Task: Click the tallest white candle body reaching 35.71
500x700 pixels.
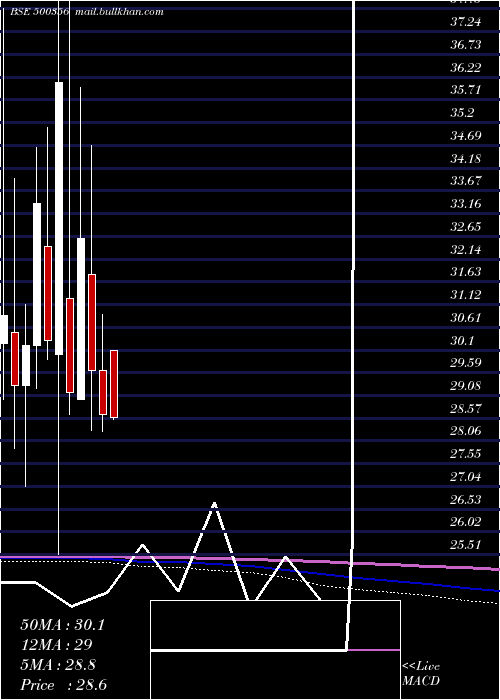Action: click(59, 218)
